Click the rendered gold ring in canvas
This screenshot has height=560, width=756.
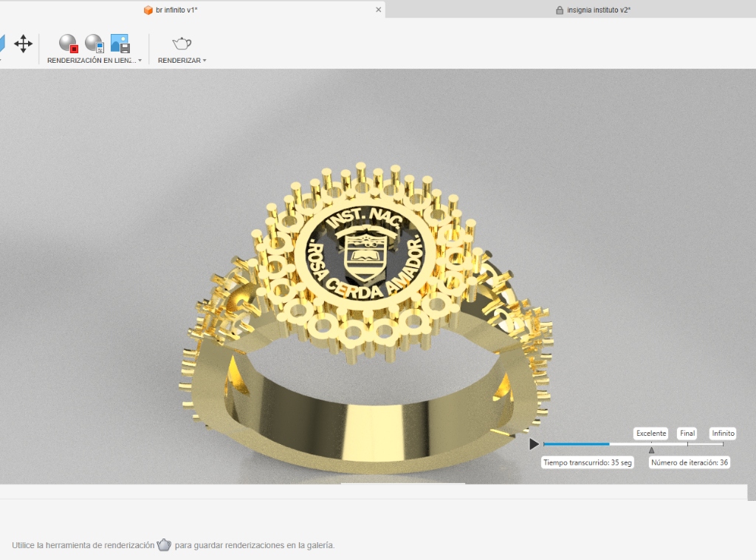366,318
